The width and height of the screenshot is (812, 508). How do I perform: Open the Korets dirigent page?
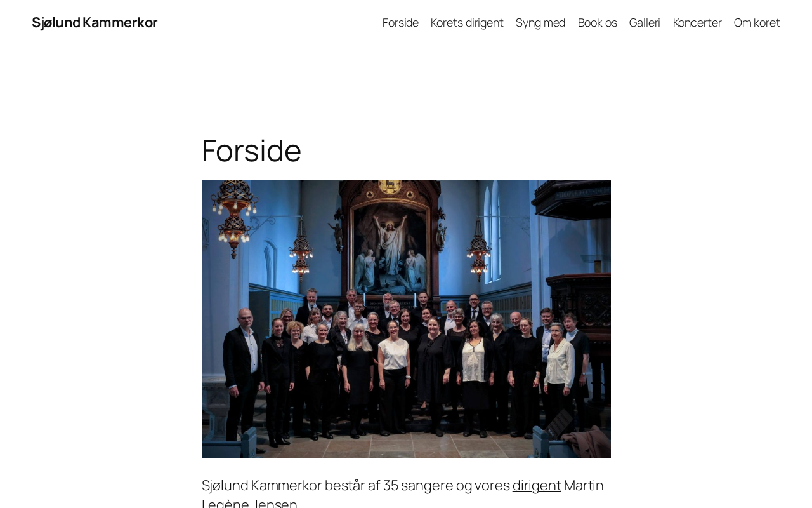click(467, 22)
